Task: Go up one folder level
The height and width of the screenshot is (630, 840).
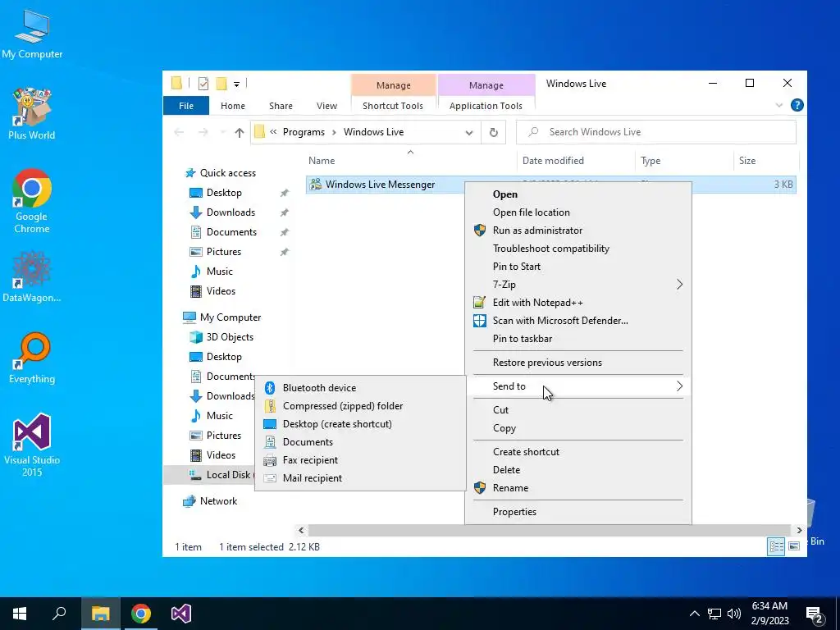Action: pos(239,132)
